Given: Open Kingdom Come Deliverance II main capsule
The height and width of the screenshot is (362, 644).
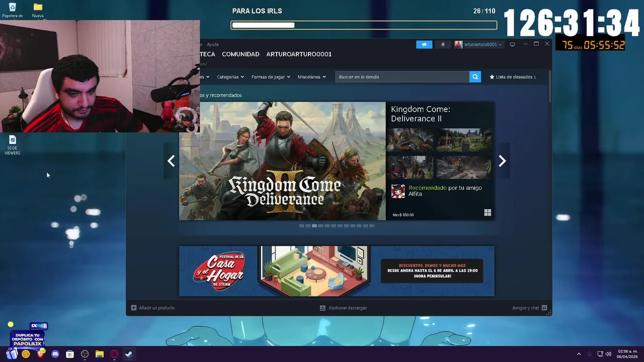Looking at the screenshot, I should (x=282, y=161).
